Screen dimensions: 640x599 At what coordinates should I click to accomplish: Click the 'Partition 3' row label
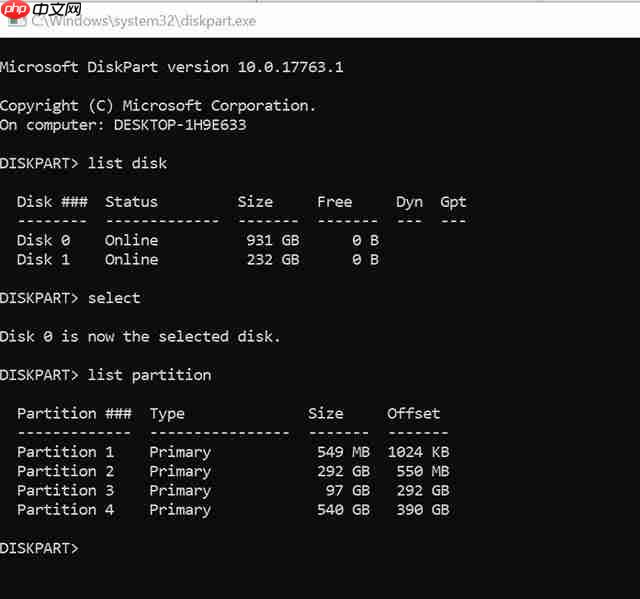pos(65,490)
